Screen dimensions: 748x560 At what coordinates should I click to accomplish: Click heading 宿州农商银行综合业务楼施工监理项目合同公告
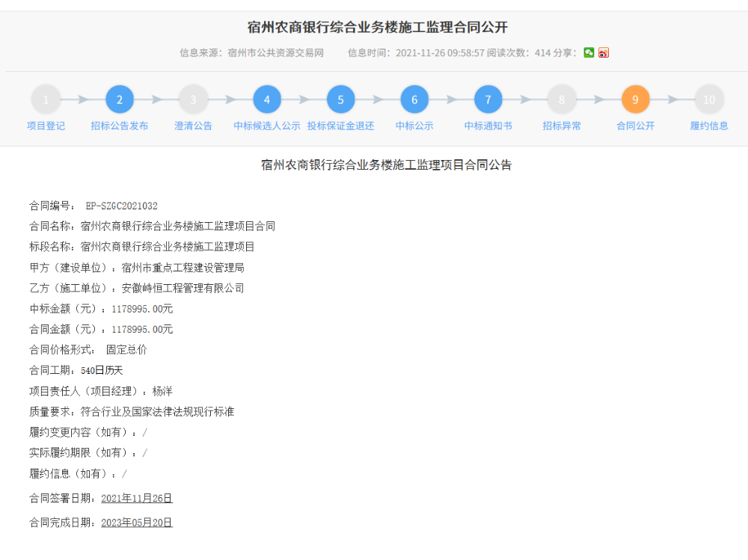point(387,165)
